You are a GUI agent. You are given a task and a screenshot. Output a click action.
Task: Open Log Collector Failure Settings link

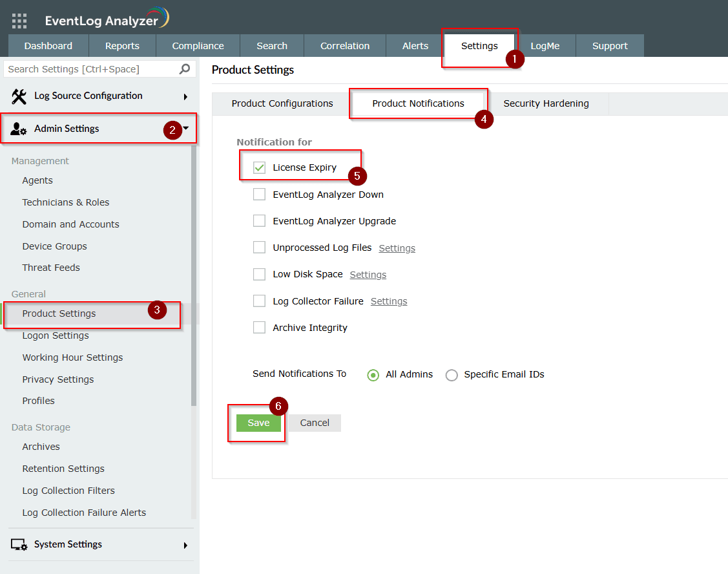click(x=389, y=301)
